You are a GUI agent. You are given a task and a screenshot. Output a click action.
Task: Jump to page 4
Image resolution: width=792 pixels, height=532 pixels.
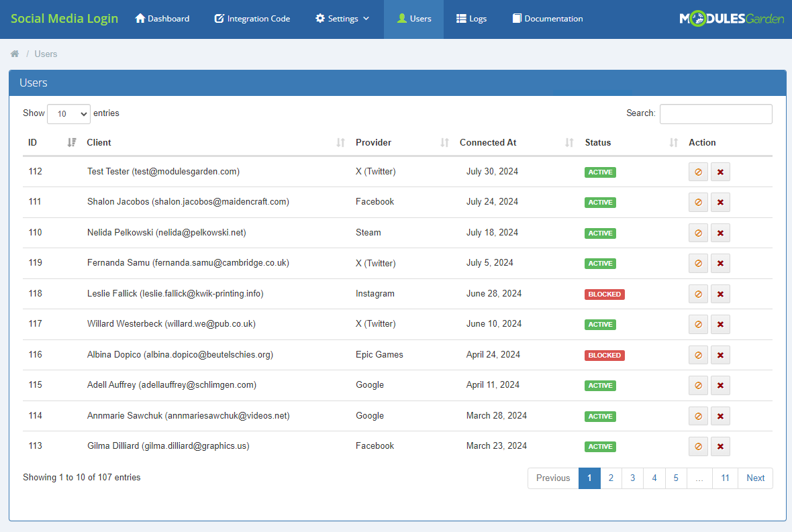coord(654,478)
